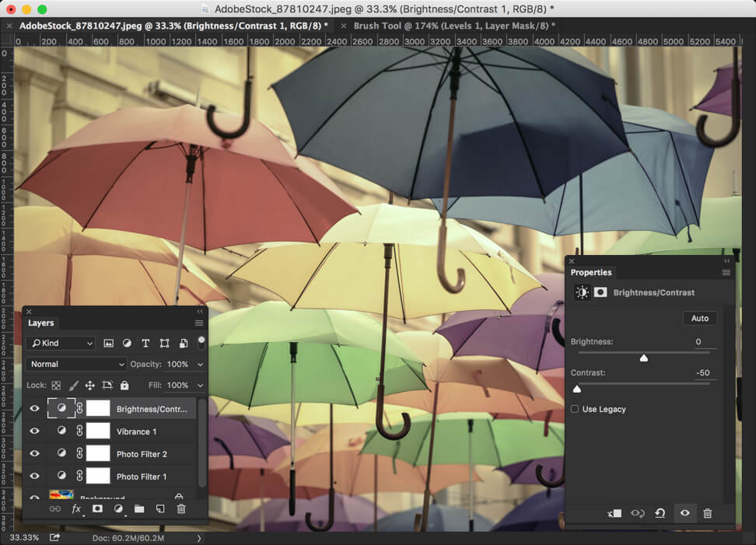Reset adjustment defaults icon in Properties

tap(660, 514)
